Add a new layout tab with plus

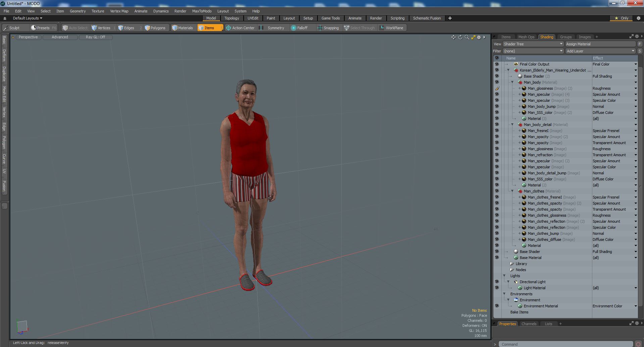coord(450,18)
